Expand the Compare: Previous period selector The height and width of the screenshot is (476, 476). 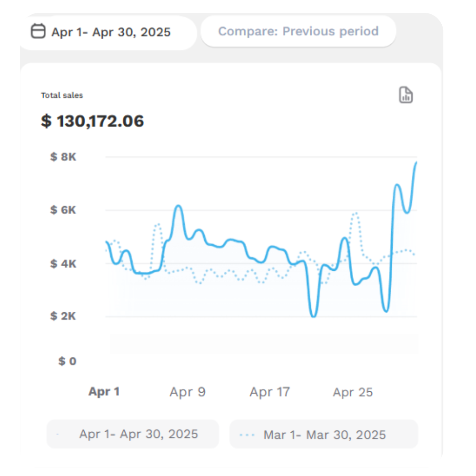pyautogui.click(x=298, y=31)
